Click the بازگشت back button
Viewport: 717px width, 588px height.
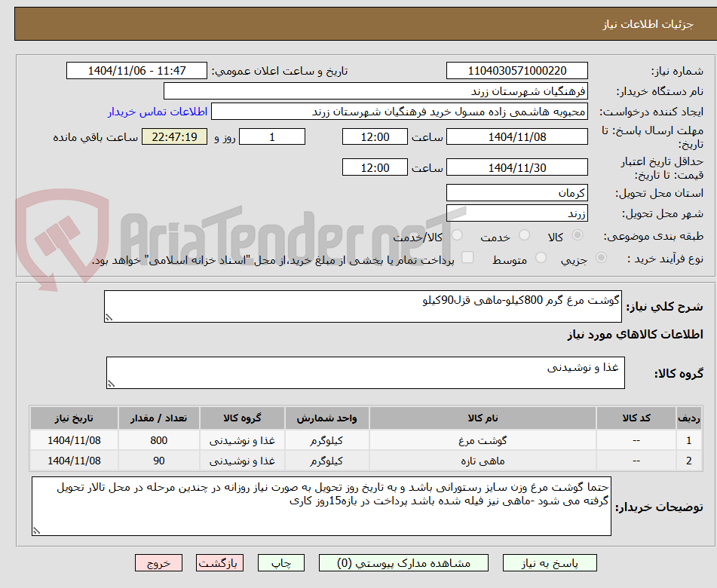coord(219,562)
